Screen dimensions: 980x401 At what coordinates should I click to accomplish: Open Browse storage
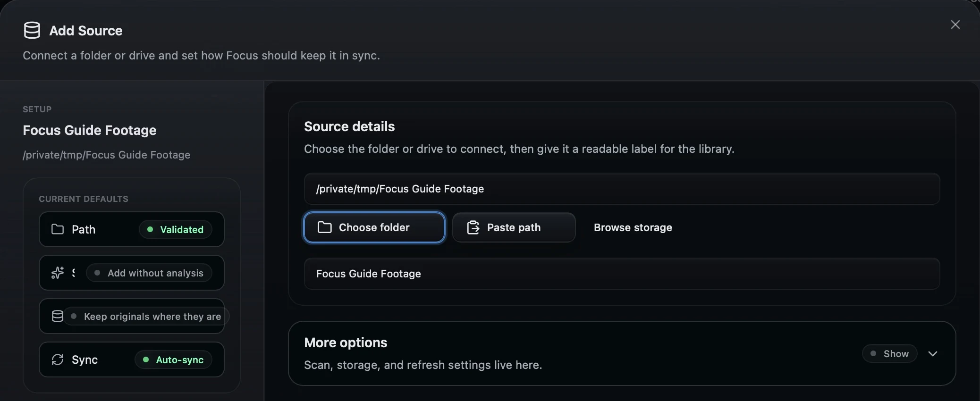(x=633, y=227)
